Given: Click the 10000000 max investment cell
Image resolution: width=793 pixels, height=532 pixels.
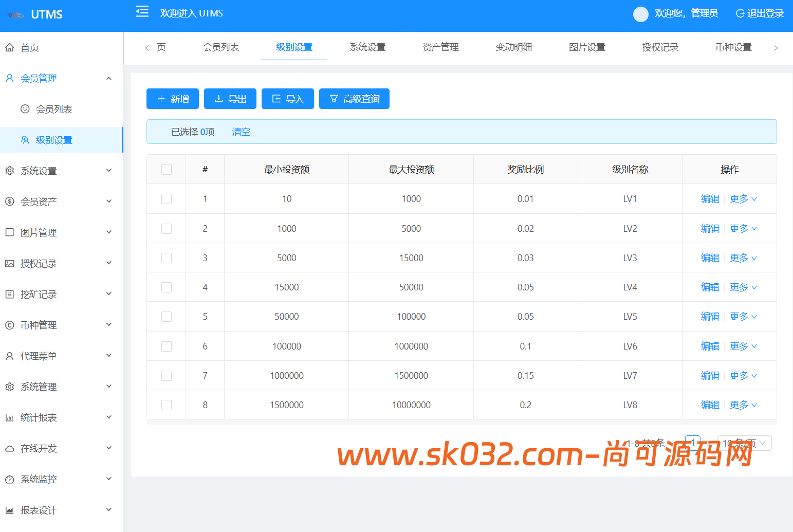Looking at the screenshot, I should [411, 405].
